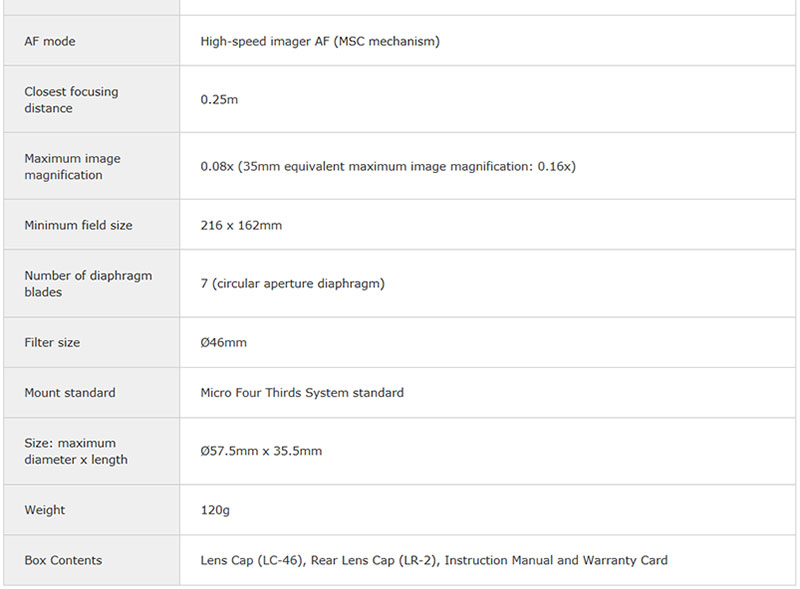Click the Number of diaphragm blades label
This screenshot has width=800, height=589.
click(88, 283)
